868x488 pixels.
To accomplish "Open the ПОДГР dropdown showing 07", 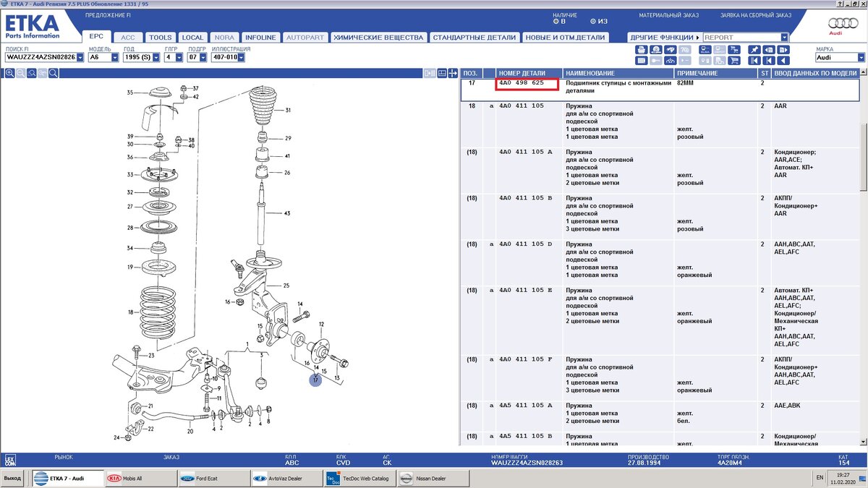I will (x=202, y=57).
